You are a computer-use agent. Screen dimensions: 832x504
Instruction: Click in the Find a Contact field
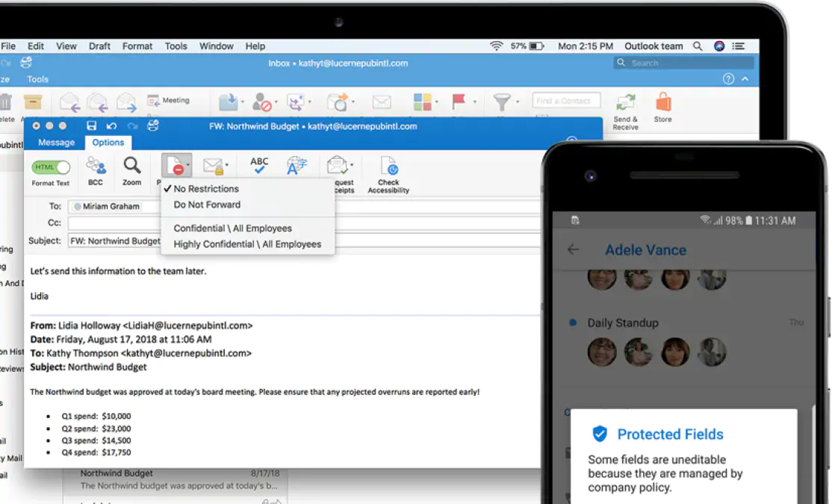click(x=565, y=99)
